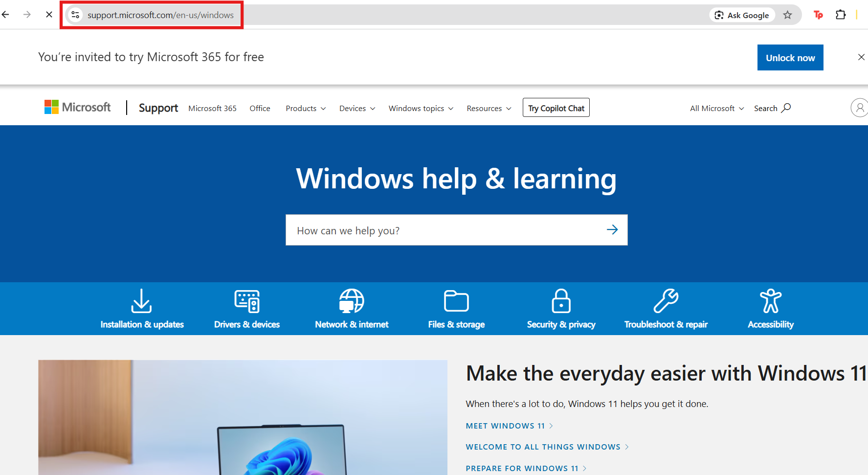Open the account sign-in icon
This screenshot has height=475, width=868.
coord(860,108)
